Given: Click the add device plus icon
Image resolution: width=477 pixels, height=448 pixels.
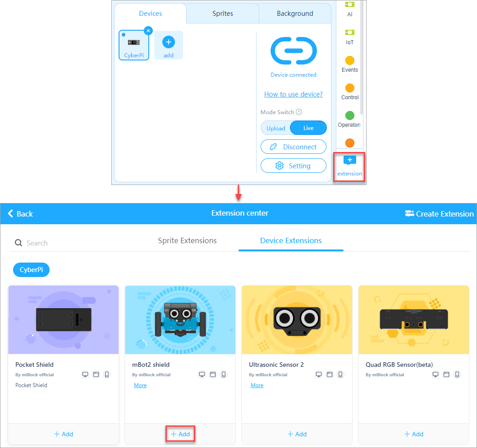Looking at the screenshot, I should tap(169, 42).
